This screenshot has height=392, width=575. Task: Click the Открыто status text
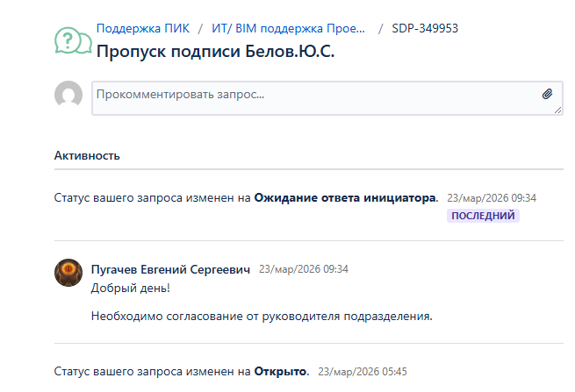(x=281, y=371)
